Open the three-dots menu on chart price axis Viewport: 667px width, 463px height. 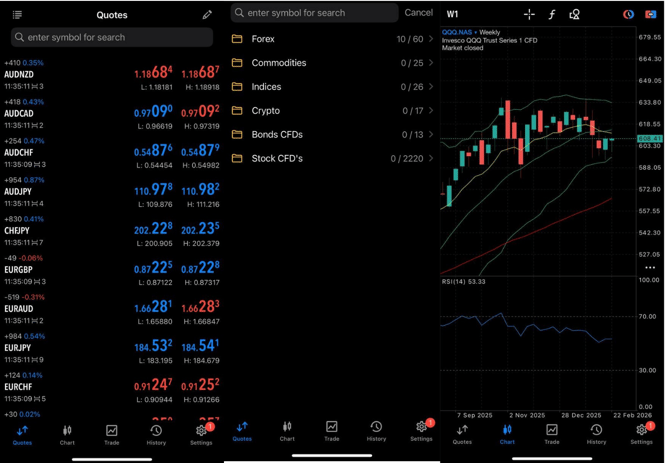[x=650, y=268]
